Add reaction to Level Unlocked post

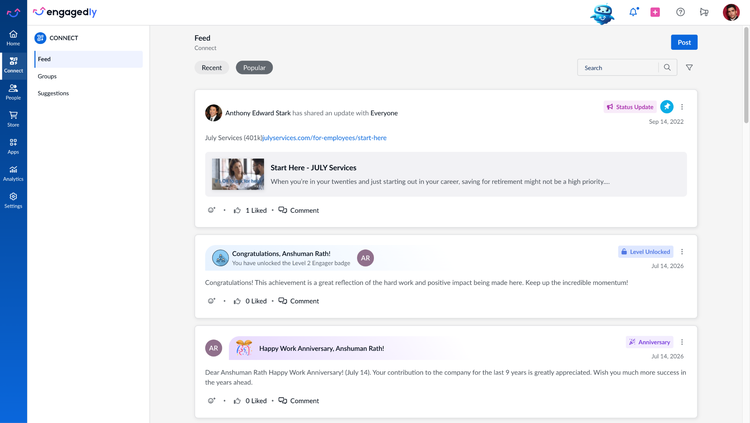[211, 301]
